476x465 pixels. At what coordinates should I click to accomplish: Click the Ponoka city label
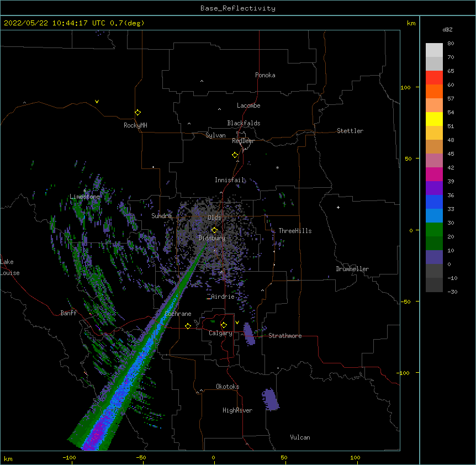(265, 75)
